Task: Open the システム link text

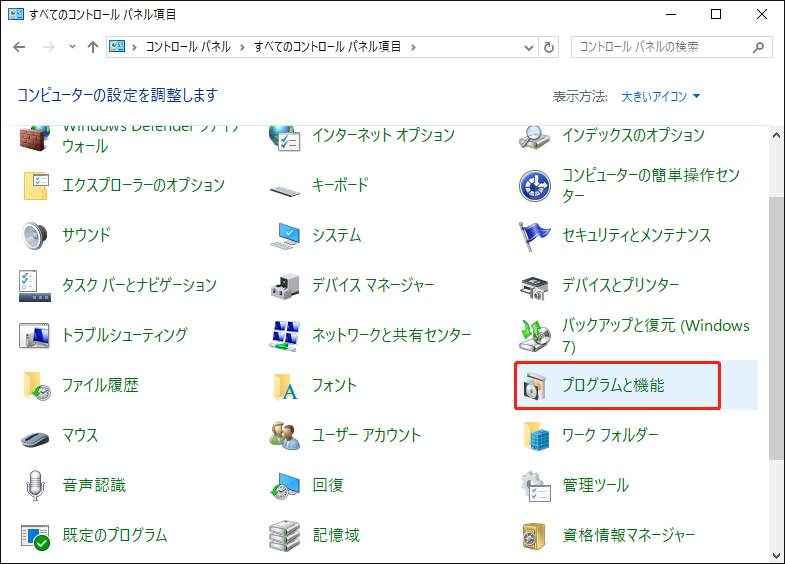Action: [x=337, y=235]
